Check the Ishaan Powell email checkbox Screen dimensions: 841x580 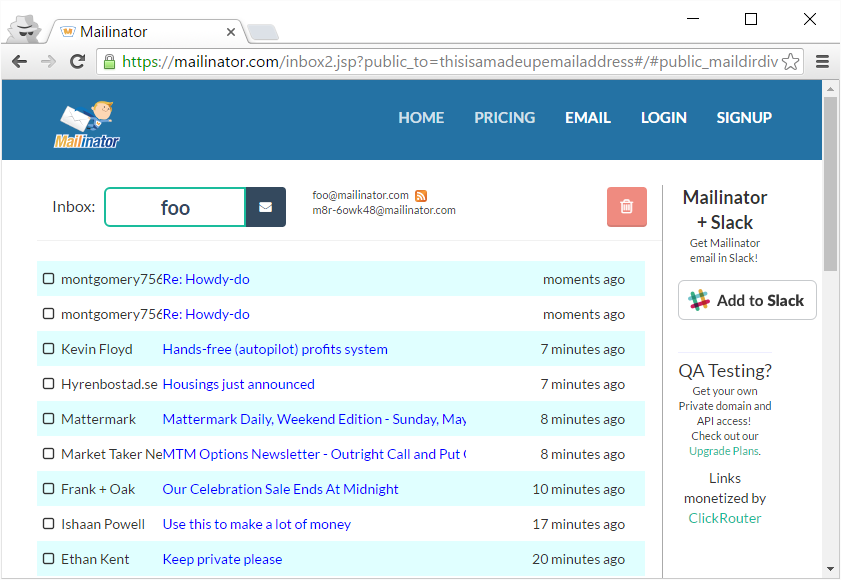pyautogui.click(x=48, y=523)
